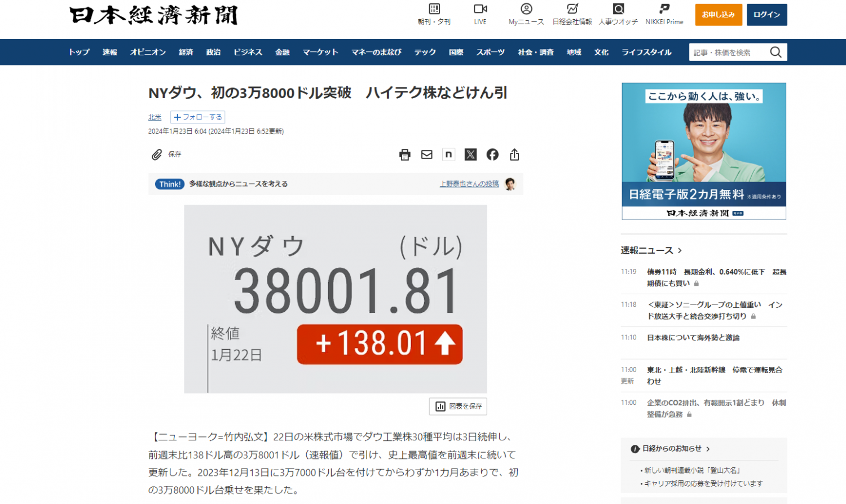Viewport: 846px width, 504px height.
Task: Go to the トップ menu item
Action: (79, 52)
